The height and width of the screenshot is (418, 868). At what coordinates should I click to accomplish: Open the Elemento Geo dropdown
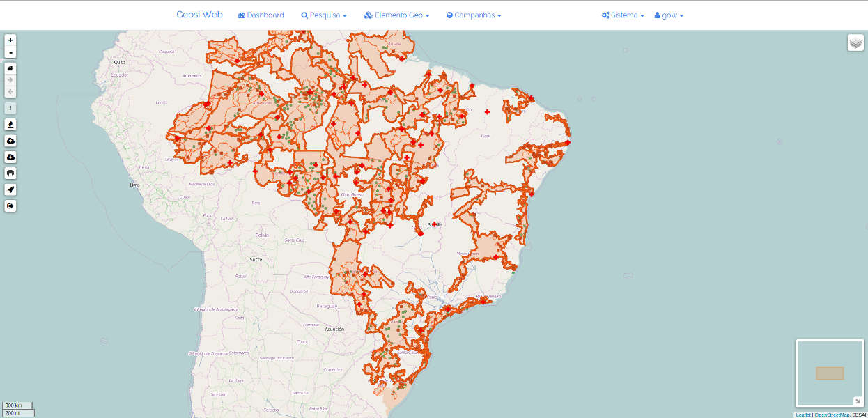coord(396,15)
